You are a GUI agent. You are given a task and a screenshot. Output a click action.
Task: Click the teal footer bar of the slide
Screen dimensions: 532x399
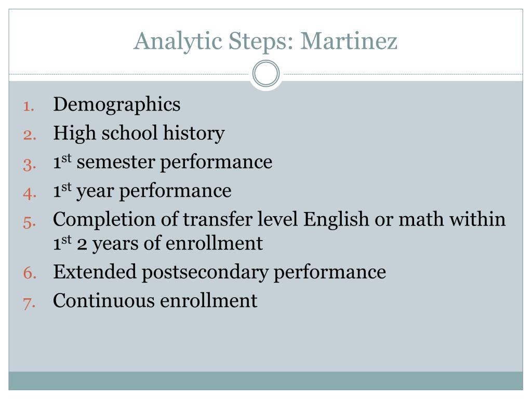click(265, 381)
